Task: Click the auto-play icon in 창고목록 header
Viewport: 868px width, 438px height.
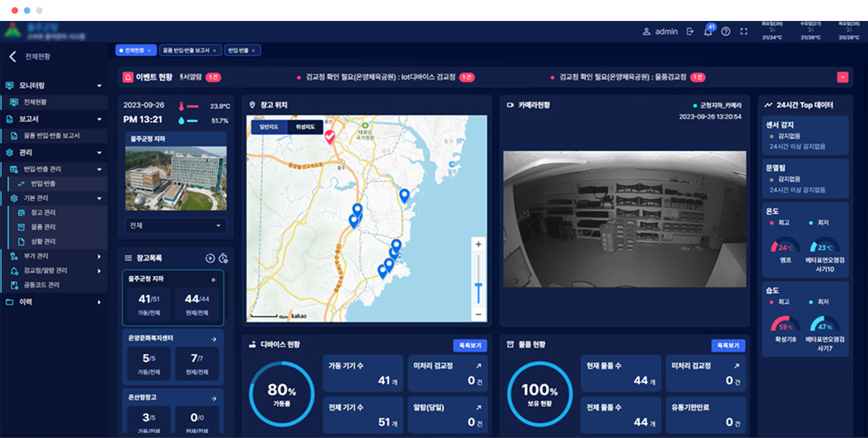Action: tap(210, 258)
